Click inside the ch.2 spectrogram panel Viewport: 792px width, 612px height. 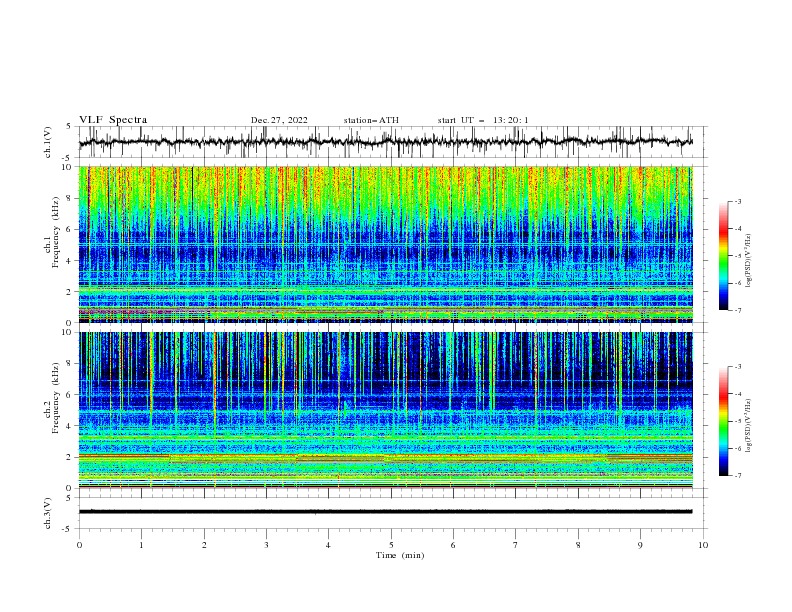386,410
